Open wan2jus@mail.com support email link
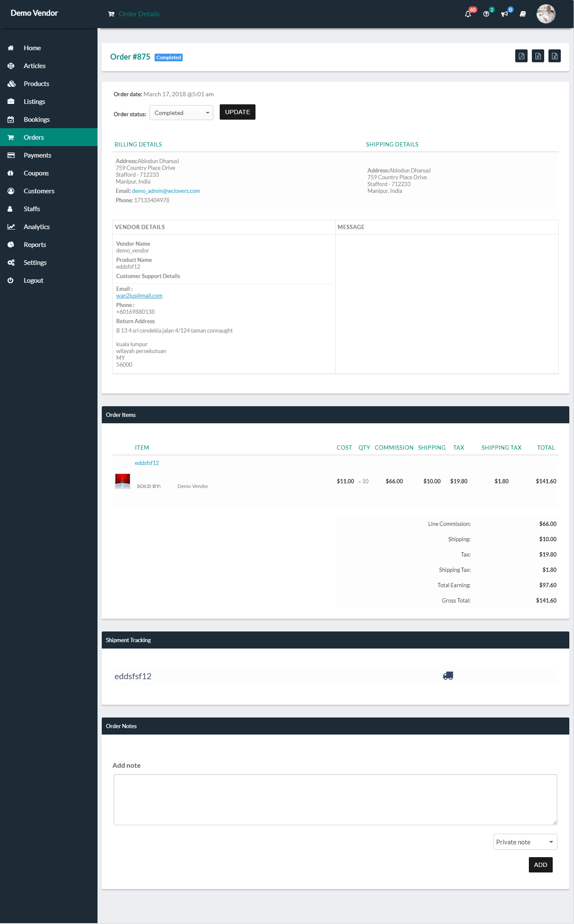 pos(139,296)
